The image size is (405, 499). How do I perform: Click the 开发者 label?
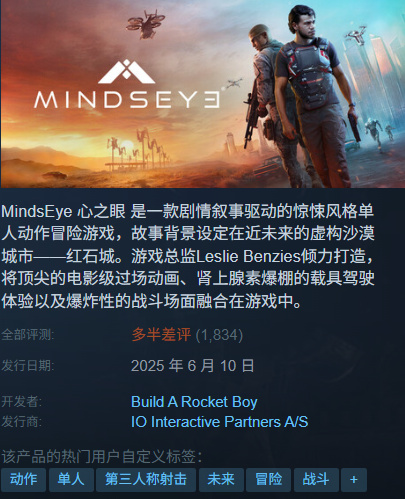22,402
